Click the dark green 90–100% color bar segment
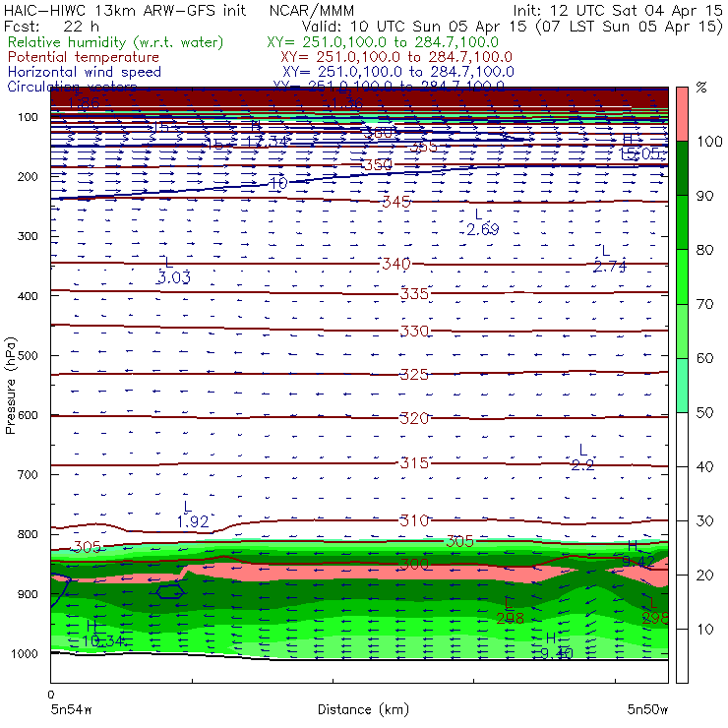 click(682, 168)
